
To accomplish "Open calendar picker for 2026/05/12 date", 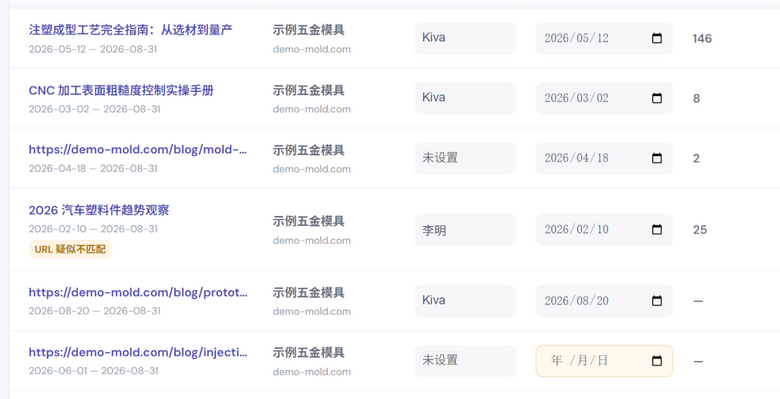I will coord(657,38).
